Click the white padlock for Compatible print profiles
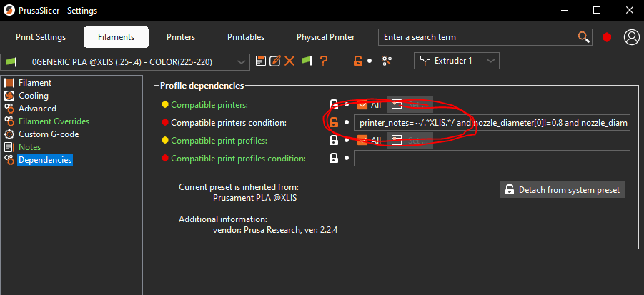This screenshot has height=295, width=644. coord(334,140)
